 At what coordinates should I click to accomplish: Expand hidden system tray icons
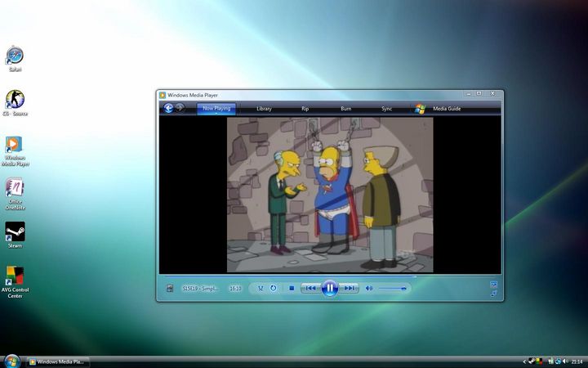[x=524, y=361]
